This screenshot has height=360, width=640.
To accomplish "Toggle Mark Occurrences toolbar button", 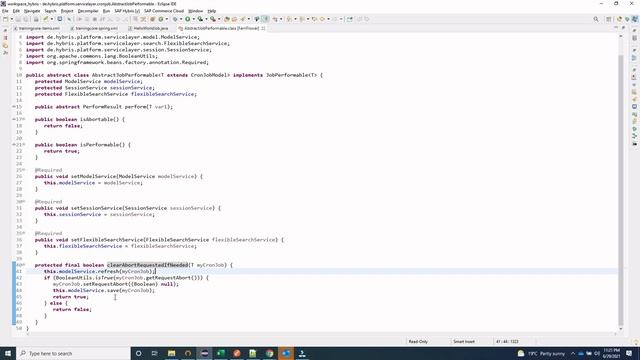I will [x=265, y=19].
